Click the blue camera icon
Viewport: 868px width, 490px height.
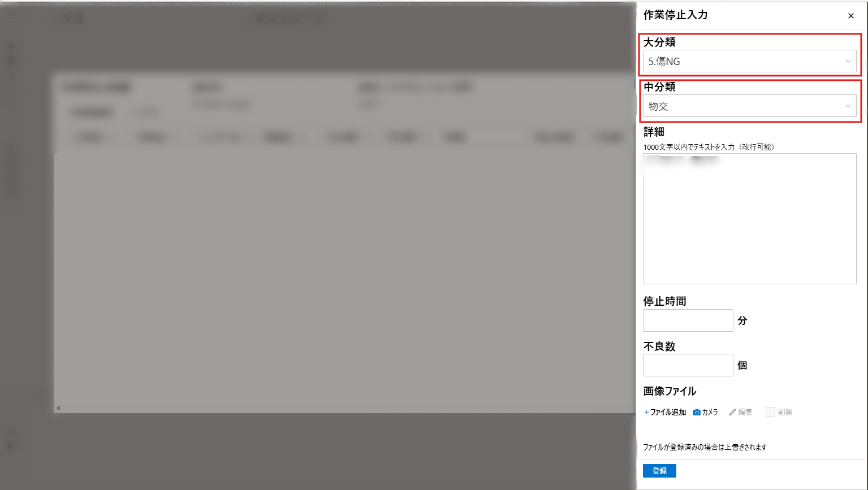697,413
